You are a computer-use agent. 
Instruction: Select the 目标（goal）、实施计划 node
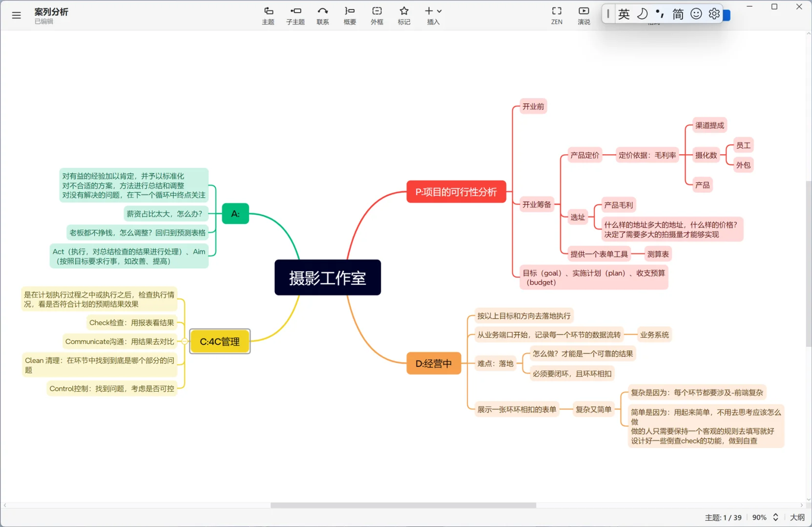point(594,278)
